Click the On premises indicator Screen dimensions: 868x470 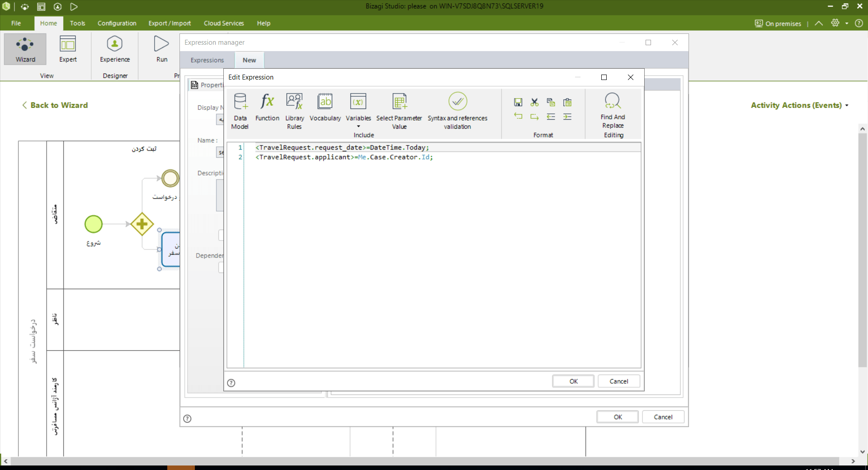(x=778, y=23)
